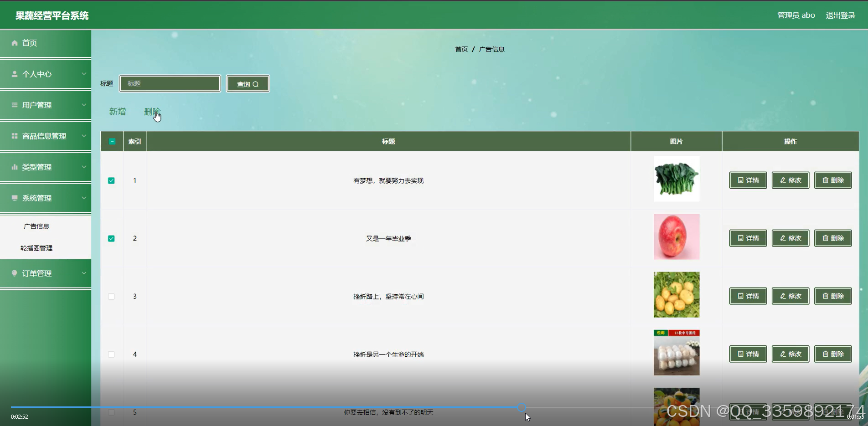868x426 pixels.
Task: Click the title 有梦想，就要努力去实现
Action: [388, 180]
